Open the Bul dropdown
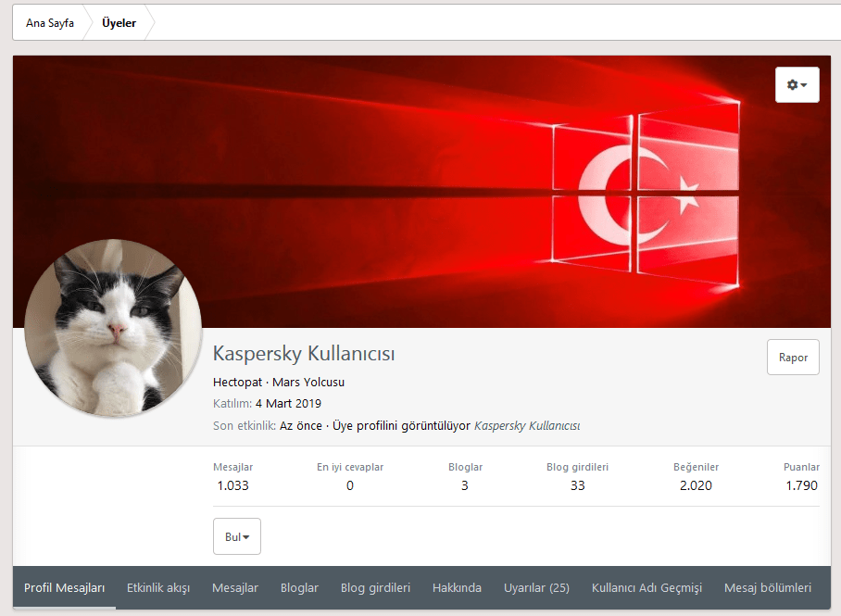This screenshot has width=841, height=616. tap(237, 536)
